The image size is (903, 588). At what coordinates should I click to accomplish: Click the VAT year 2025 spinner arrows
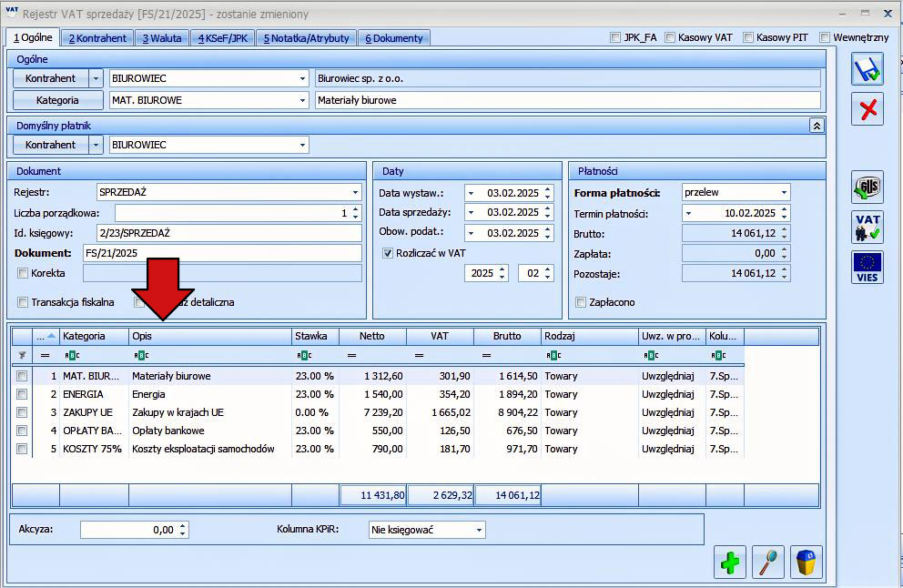click(502, 273)
